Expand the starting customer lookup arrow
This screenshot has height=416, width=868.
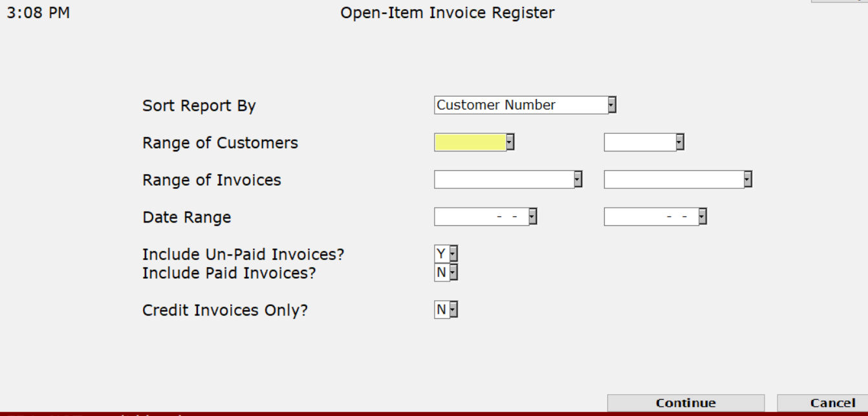point(510,142)
